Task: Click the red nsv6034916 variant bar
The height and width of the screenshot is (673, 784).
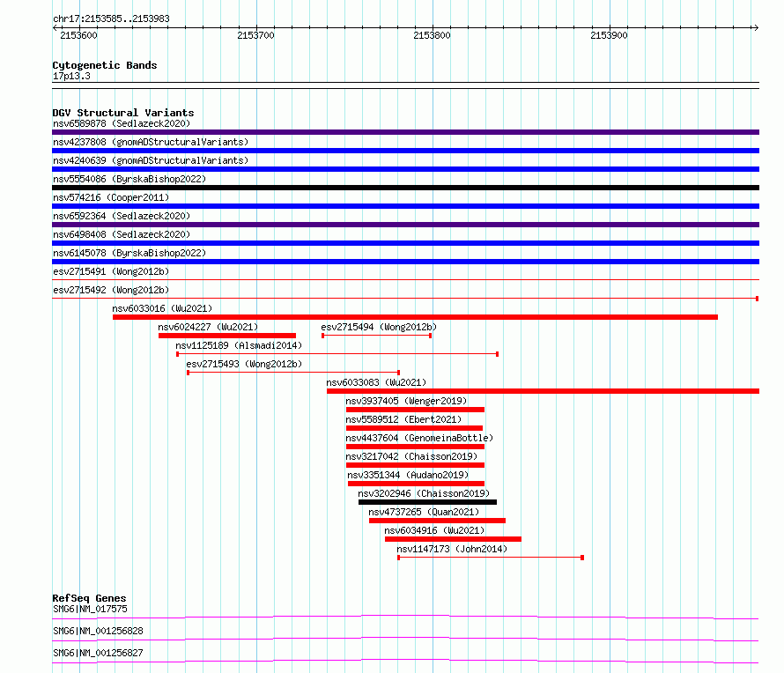Action: pos(453,539)
